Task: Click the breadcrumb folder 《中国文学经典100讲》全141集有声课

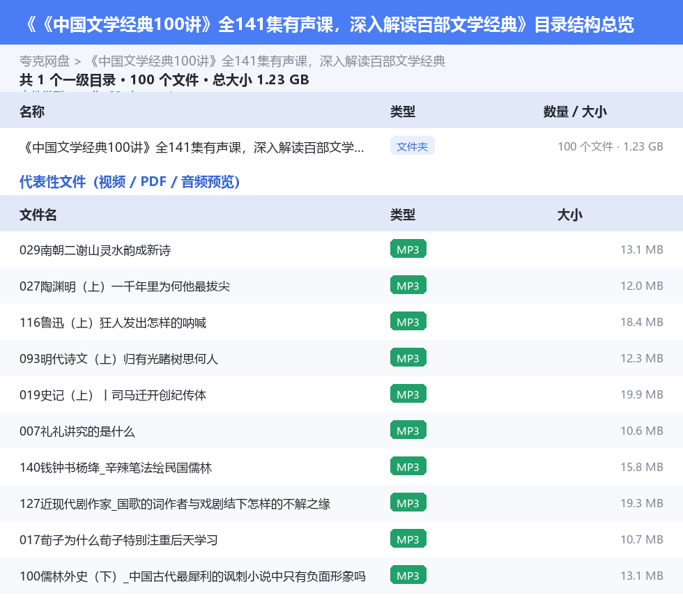Action: coord(266,61)
